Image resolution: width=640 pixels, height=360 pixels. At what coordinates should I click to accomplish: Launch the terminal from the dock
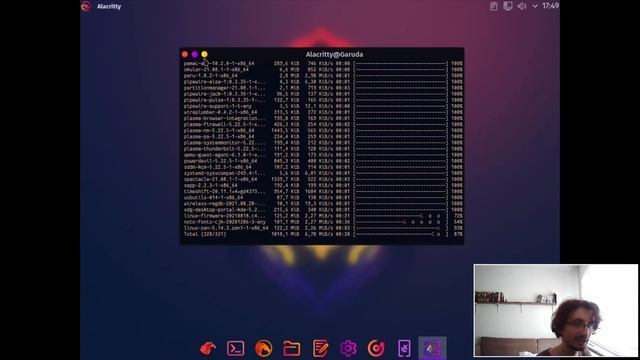point(236,348)
